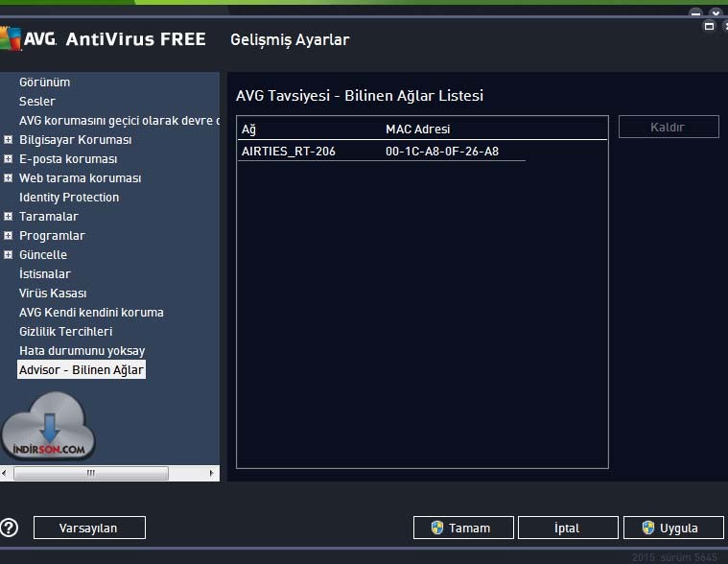
Task: Cancel with the İptal button
Action: pos(568,528)
